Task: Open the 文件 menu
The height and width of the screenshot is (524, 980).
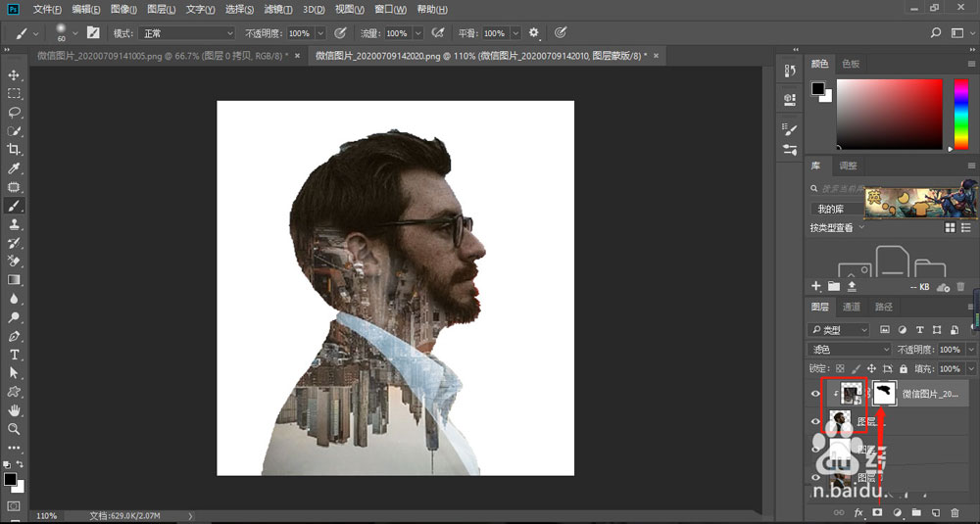Action: 47,10
